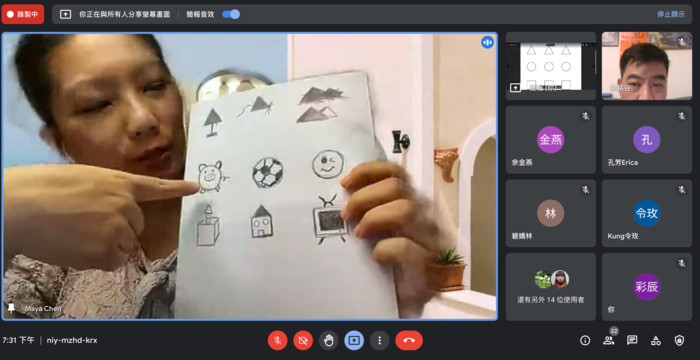
Task: Click the screen share icon in top banner
Action: [x=66, y=14]
